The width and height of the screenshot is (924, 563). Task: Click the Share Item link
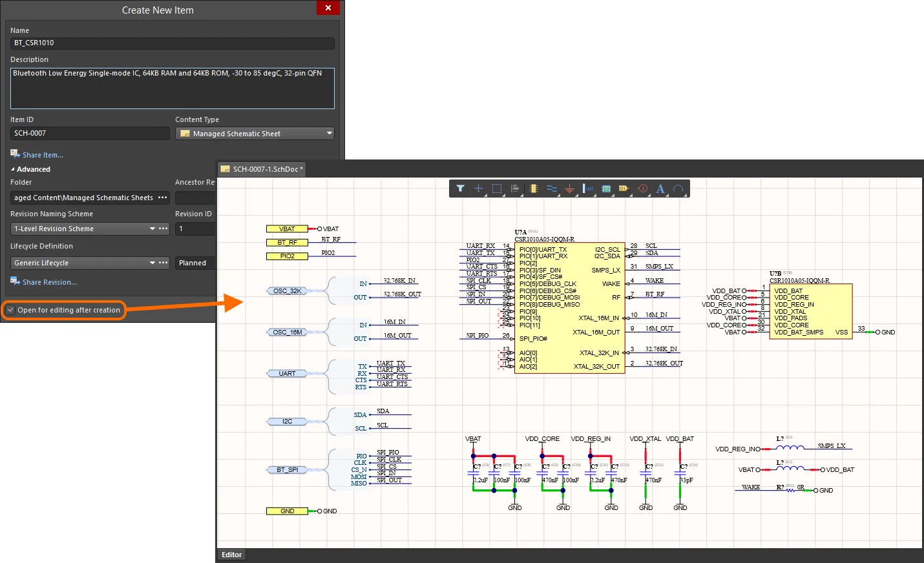click(x=42, y=155)
